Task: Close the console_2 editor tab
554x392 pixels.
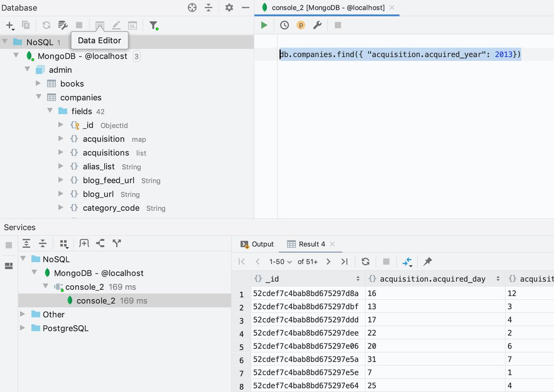Action: 392,7
